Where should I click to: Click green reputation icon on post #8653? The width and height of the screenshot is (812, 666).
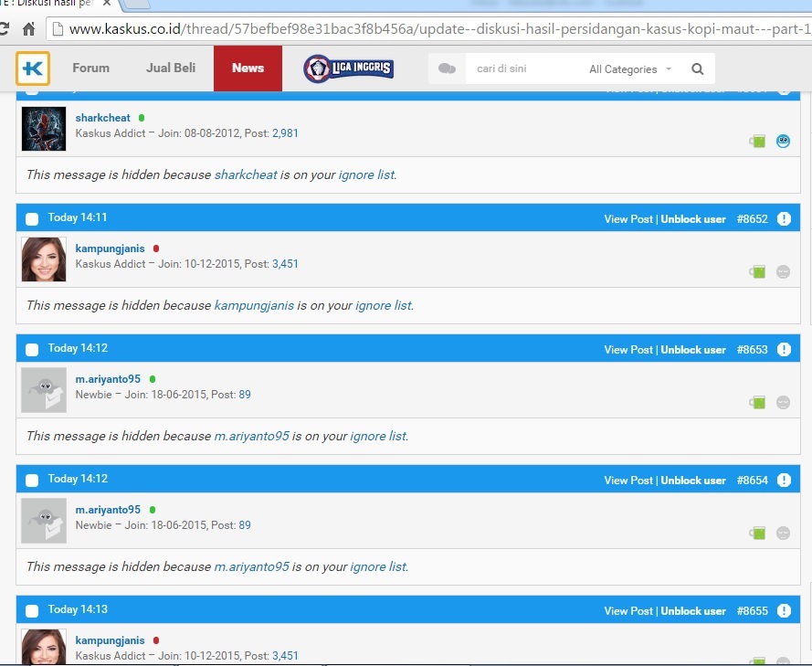tap(757, 402)
